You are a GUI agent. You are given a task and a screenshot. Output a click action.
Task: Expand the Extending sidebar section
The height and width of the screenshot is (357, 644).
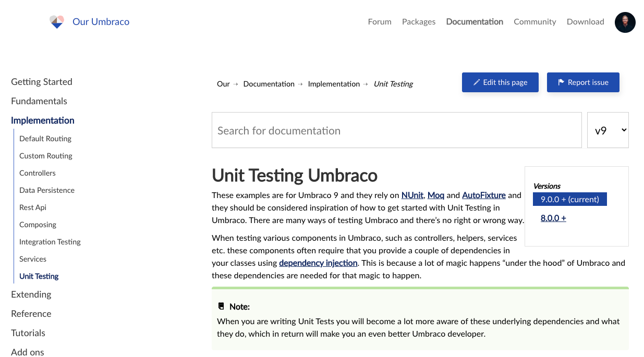pos(31,294)
